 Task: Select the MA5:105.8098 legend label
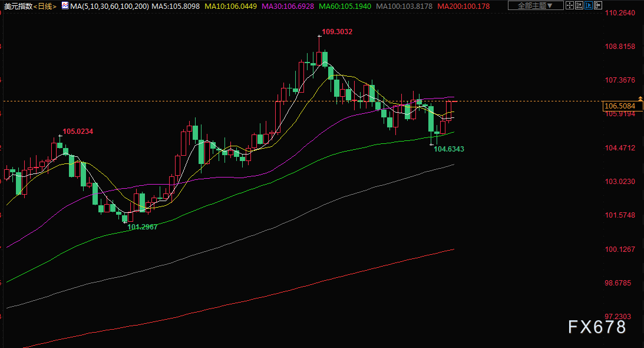click(x=174, y=6)
